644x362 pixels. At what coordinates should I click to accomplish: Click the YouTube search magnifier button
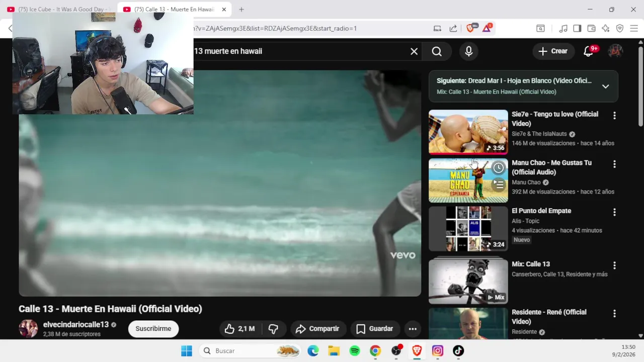pos(437,51)
